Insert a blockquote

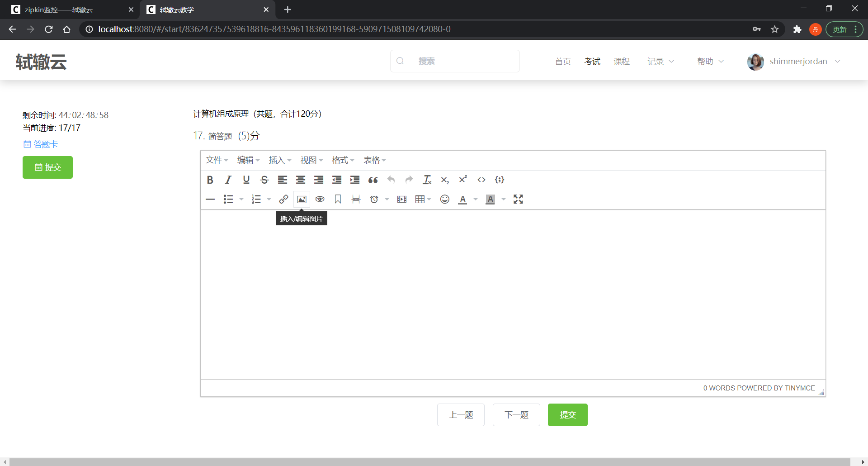coord(373,180)
